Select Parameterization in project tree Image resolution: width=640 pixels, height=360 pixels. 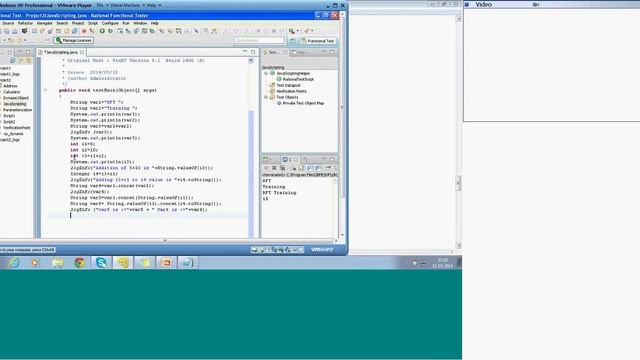(17, 110)
